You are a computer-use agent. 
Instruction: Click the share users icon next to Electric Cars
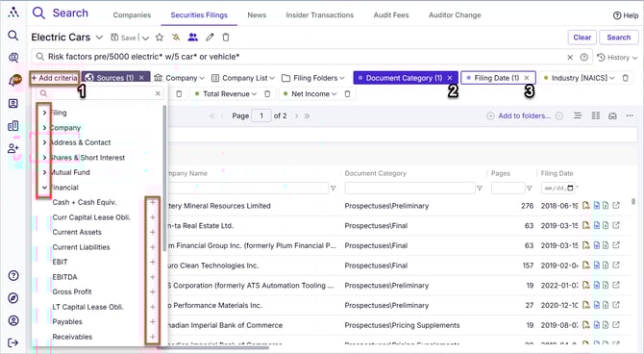click(192, 38)
